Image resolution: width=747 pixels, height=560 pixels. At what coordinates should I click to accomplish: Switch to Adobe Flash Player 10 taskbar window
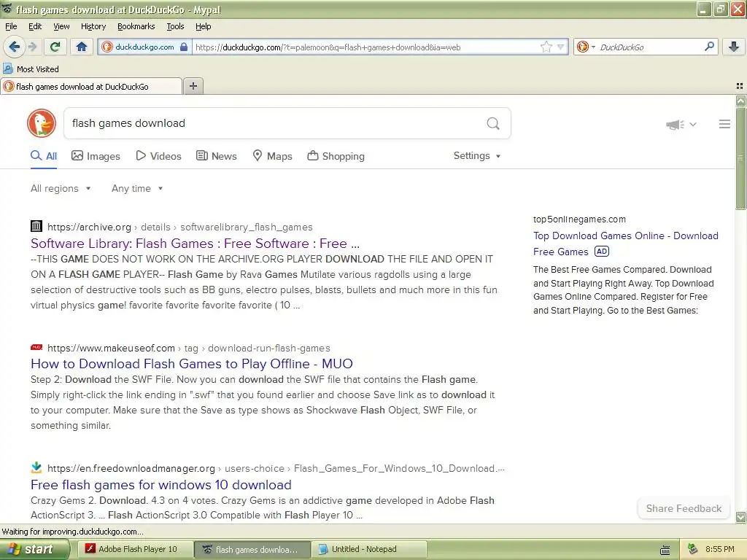tap(137, 549)
